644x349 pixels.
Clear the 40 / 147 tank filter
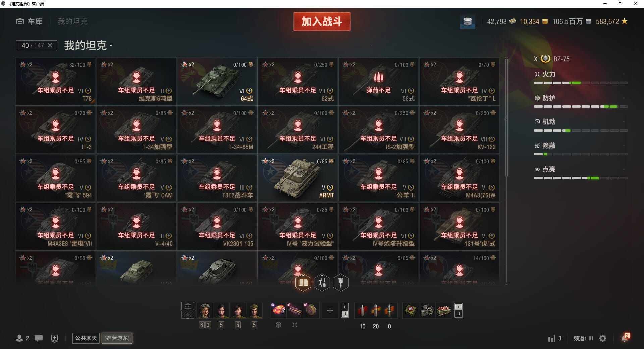tap(50, 45)
